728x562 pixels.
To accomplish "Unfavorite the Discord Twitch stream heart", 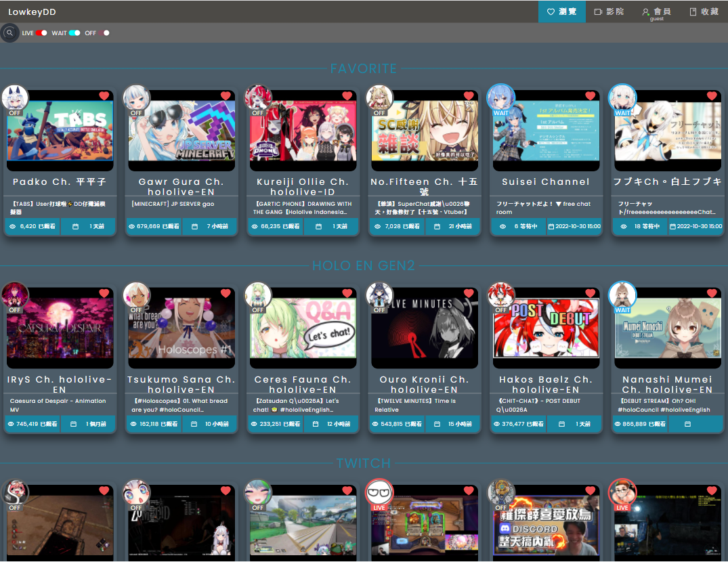I will [591, 490].
